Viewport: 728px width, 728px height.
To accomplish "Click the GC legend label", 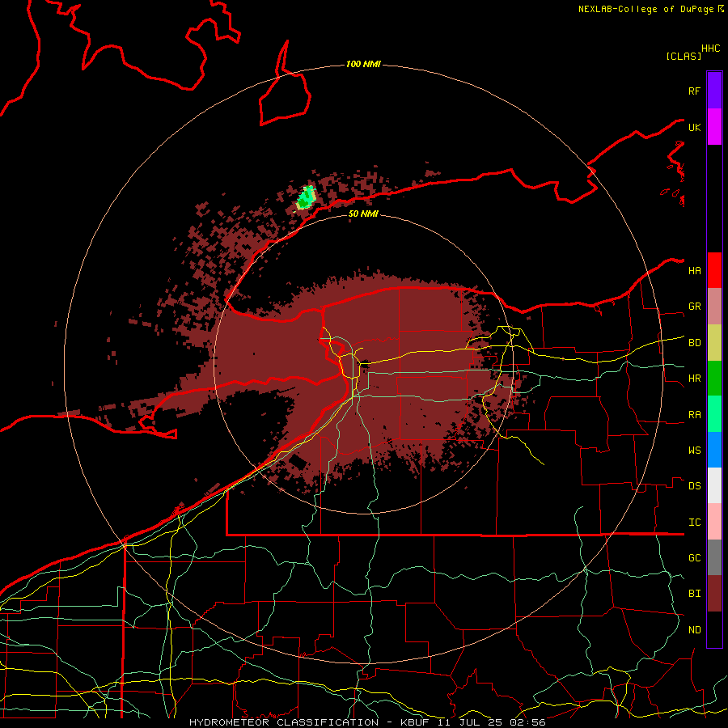I will (x=694, y=558).
